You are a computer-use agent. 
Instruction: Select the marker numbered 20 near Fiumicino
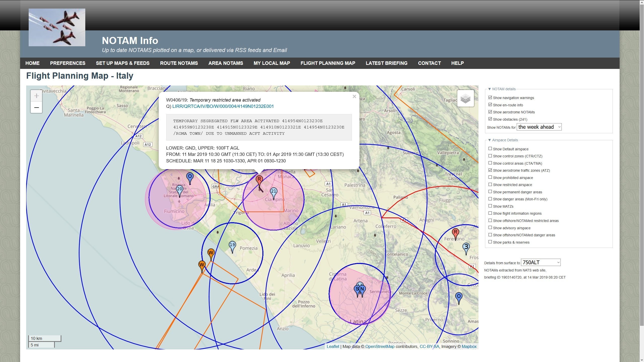(x=179, y=191)
